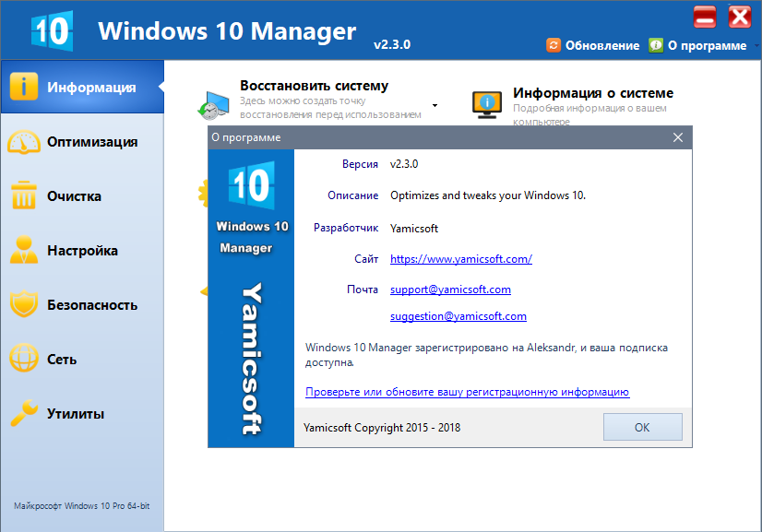Open the Очистка sidebar section

click(x=83, y=196)
